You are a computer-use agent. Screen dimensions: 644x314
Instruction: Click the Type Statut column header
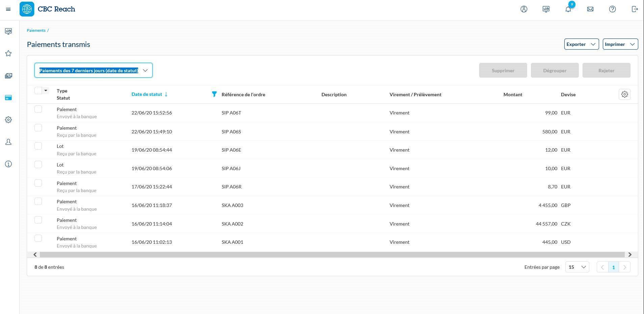click(x=63, y=94)
